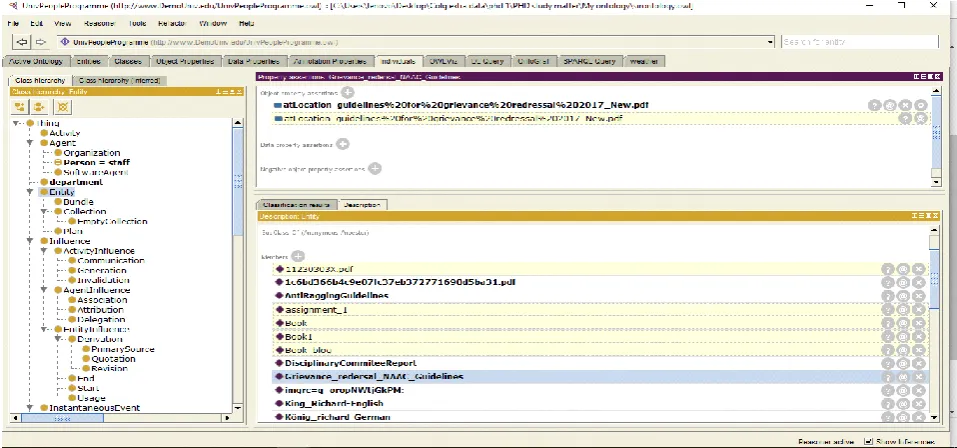Click explain icon on second atLocation assertion
957x448 pixels.
point(906,118)
